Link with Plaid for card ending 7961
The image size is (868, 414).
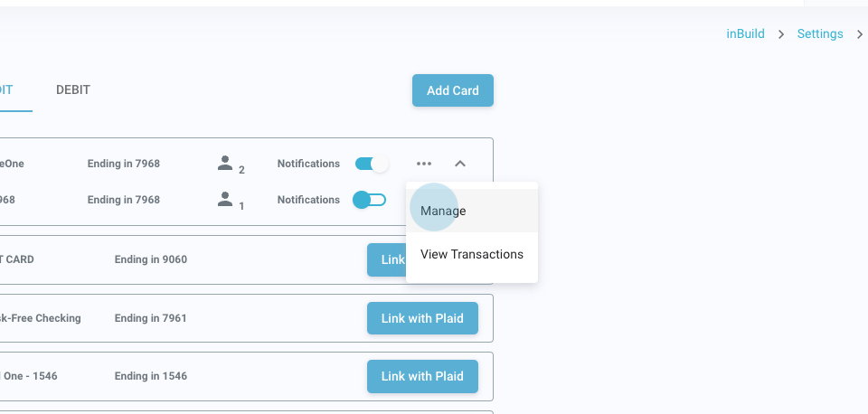coord(422,318)
